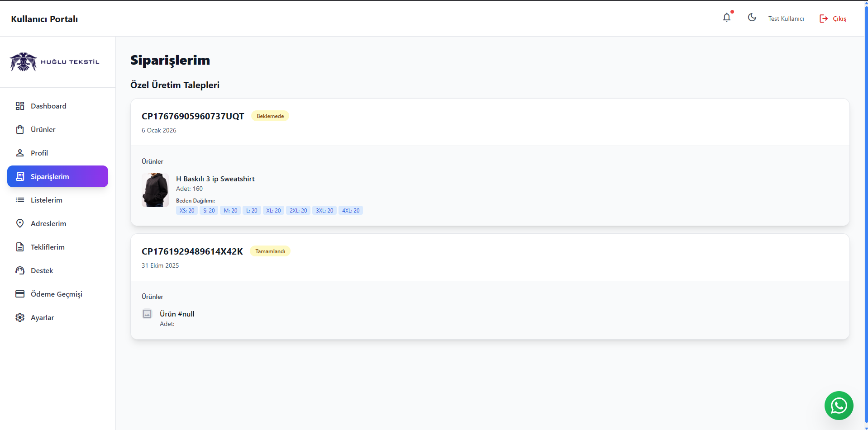Click the Ödeme Geçmişi card icon
Viewport: 868px width, 430px height.
click(20, 294)
